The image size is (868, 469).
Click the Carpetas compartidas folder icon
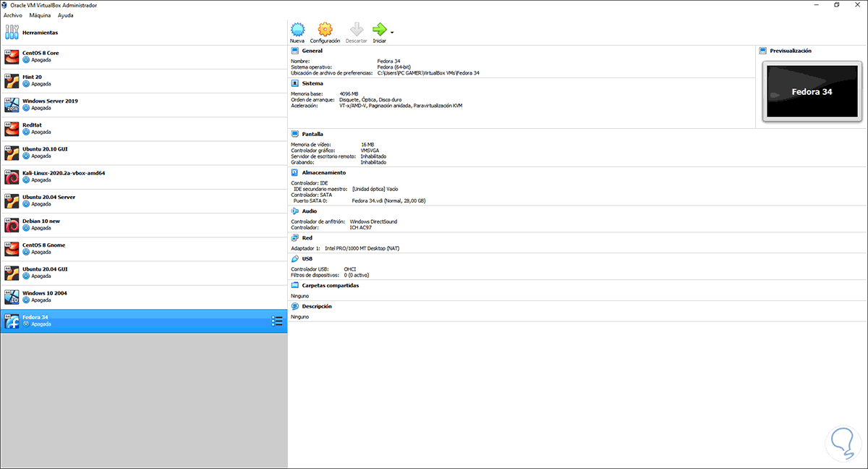coord(294,285)
